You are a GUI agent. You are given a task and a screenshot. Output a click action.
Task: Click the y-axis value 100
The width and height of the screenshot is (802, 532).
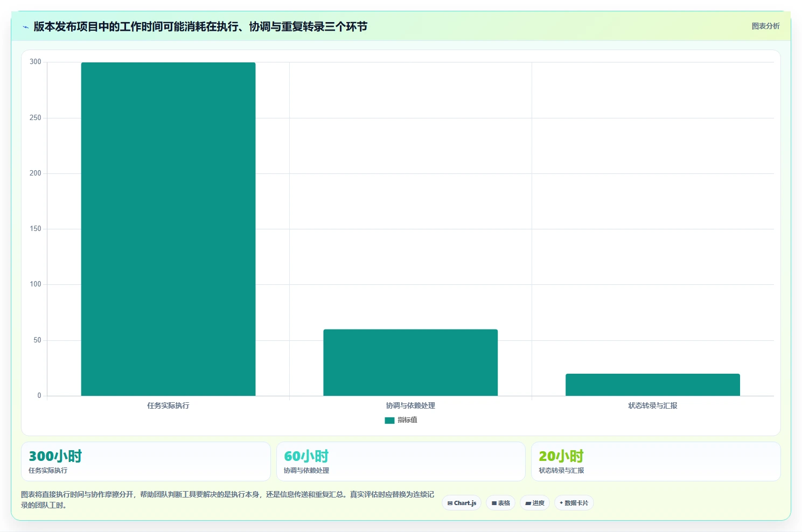(x=36, y=284)
